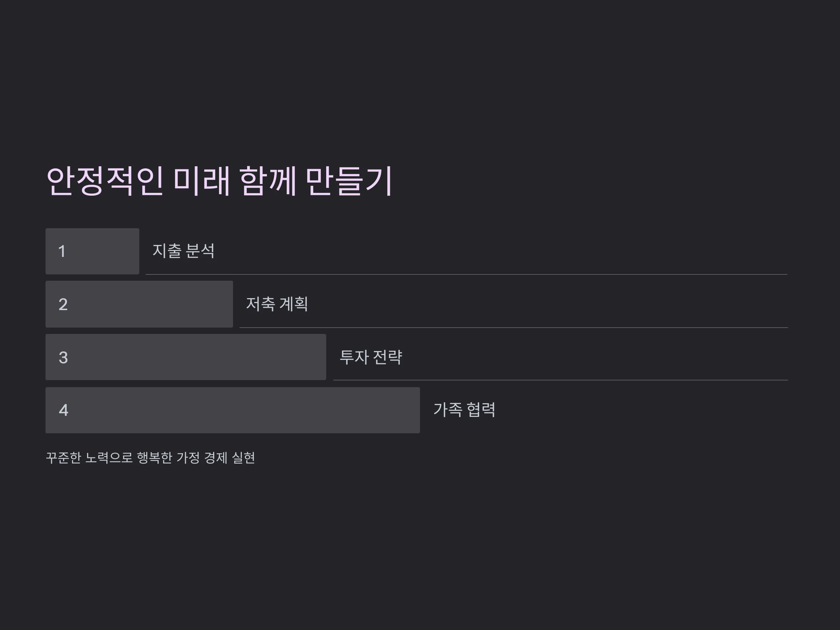
Task: Select the bar numbered 2
Action: coord(139,304)
